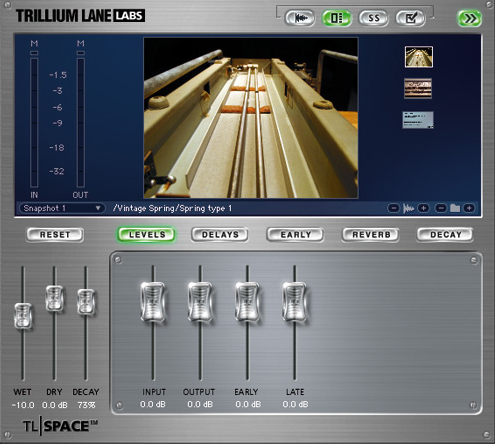Open the waveform display mode icon
Screen dimensions: 495x444
tap(300, 18)
